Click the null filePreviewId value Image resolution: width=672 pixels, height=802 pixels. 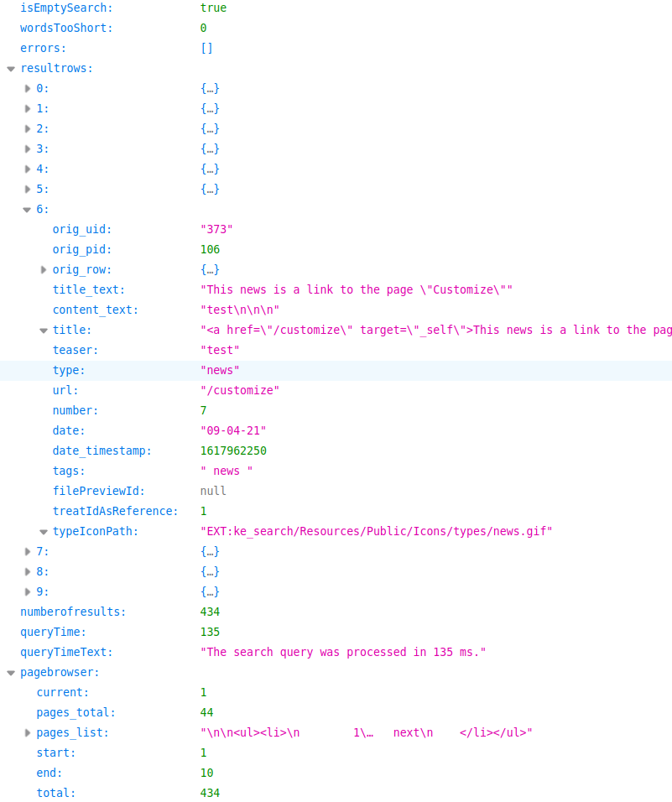click(x=213, y=491)
